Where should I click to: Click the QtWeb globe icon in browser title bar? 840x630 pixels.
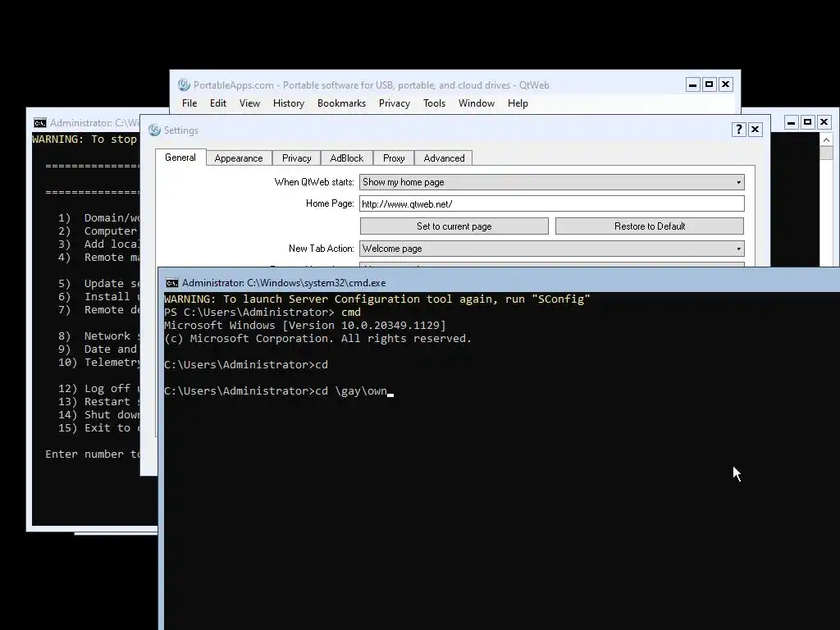pyautogui.click(x=184, y=84)
